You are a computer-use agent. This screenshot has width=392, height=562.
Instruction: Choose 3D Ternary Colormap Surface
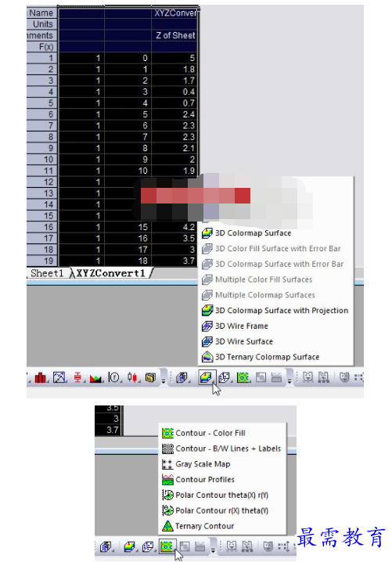[276, 357]
